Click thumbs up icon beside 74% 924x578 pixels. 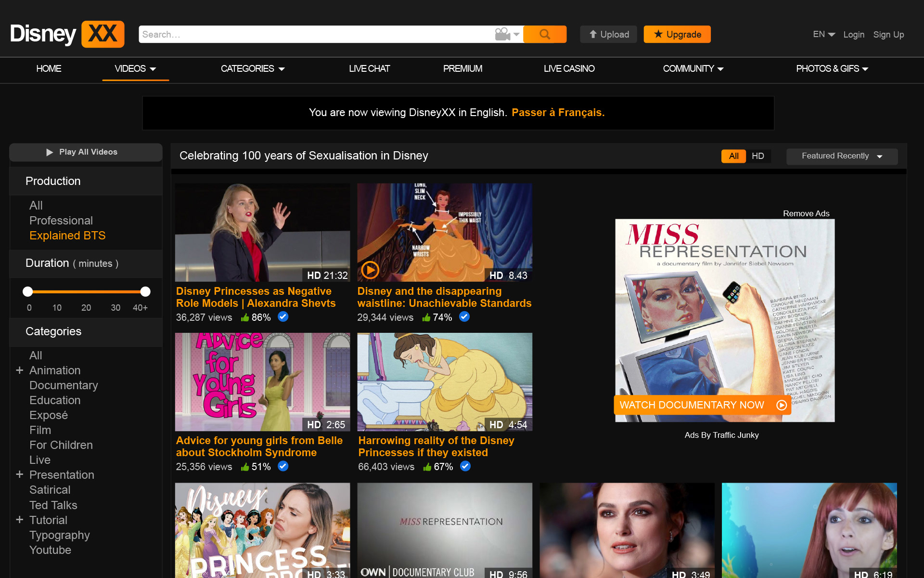click(x=426, y=317)
